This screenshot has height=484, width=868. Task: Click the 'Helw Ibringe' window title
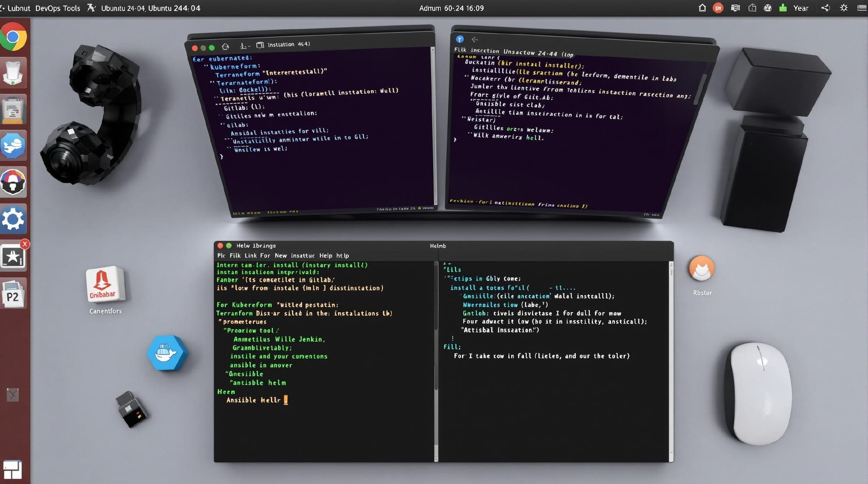tap(256, 245)
